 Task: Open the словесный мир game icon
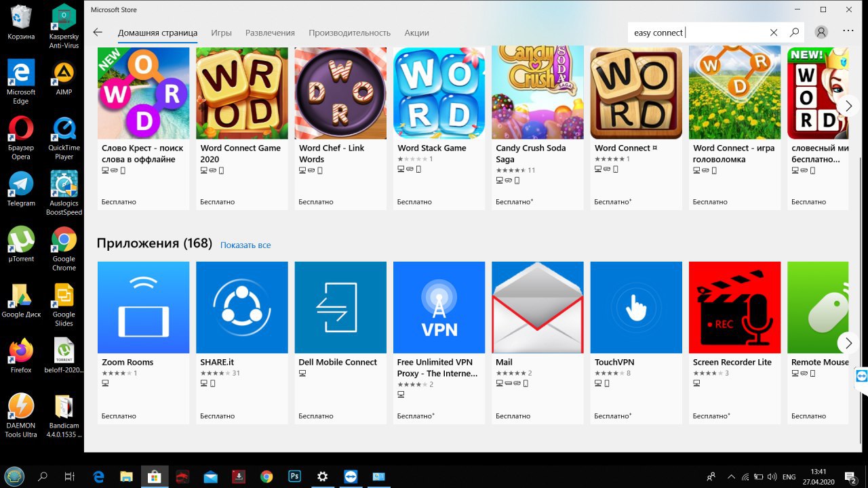coord(814,93)
